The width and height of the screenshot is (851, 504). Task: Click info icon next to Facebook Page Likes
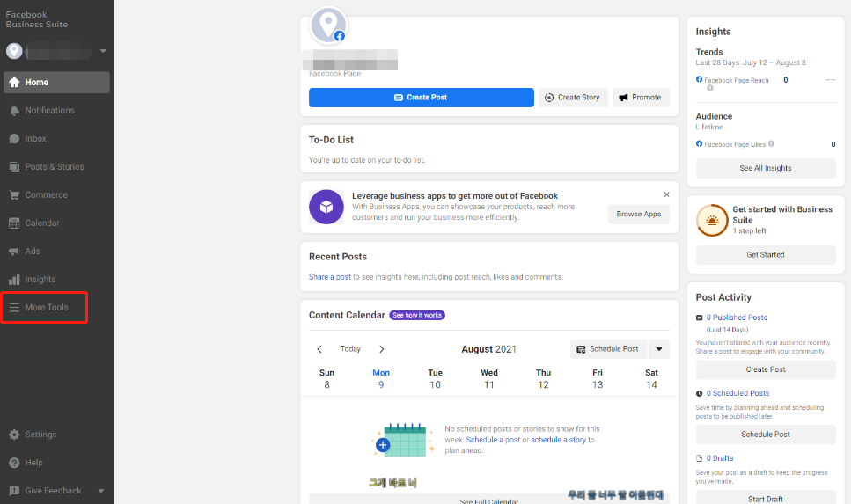[771, 143]
